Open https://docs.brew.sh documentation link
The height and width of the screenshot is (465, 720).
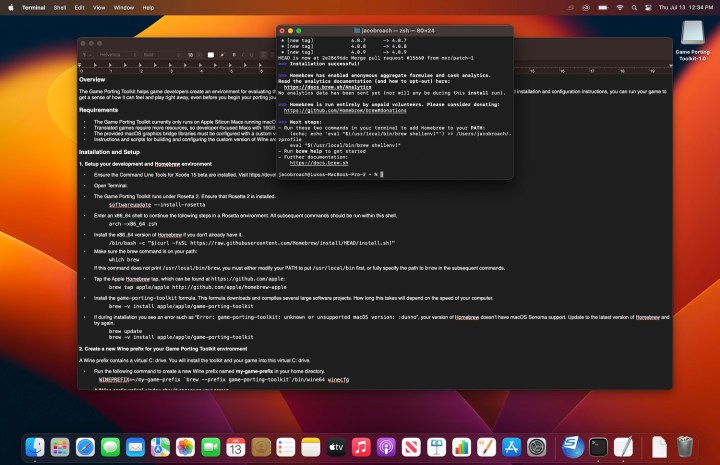[x=319, y=163]
